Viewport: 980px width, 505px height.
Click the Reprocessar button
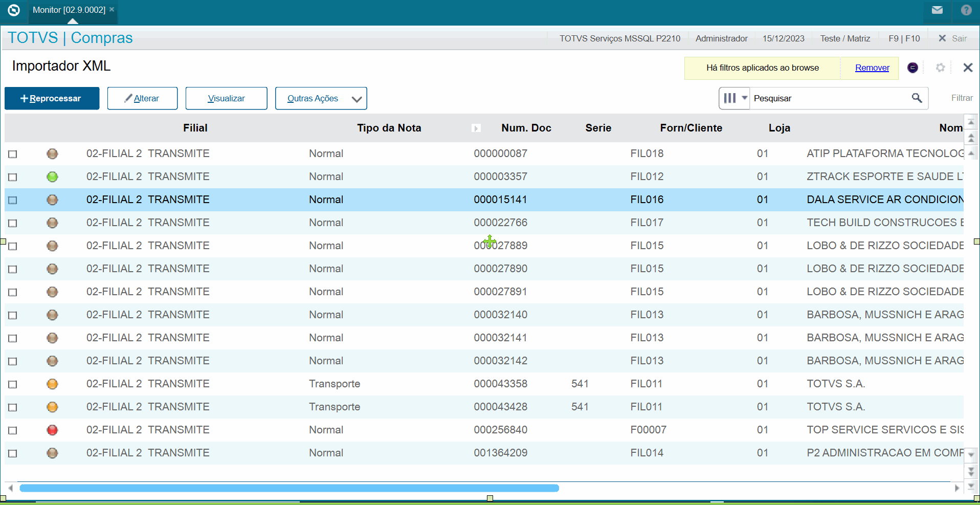pyautogui.click(x=52, y=98)
